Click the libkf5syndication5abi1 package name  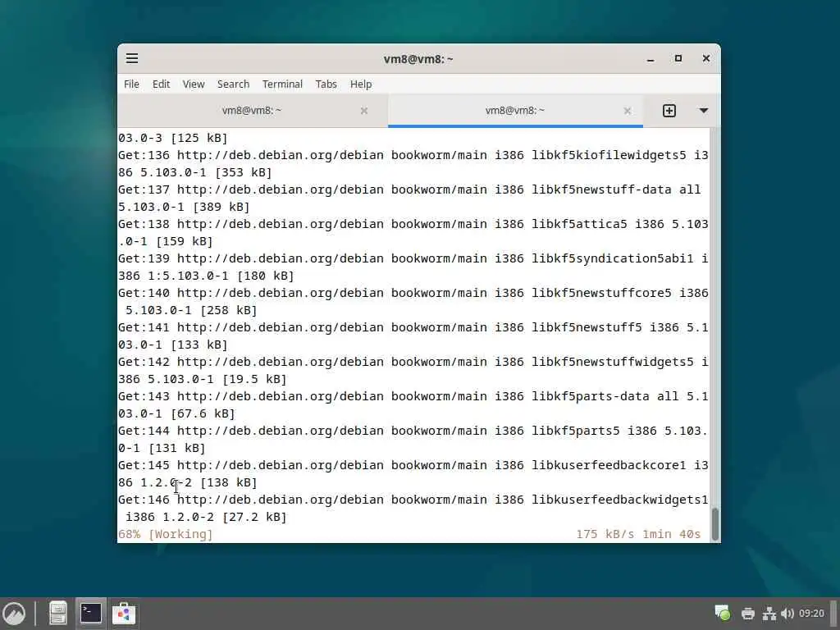coord(612,258)
